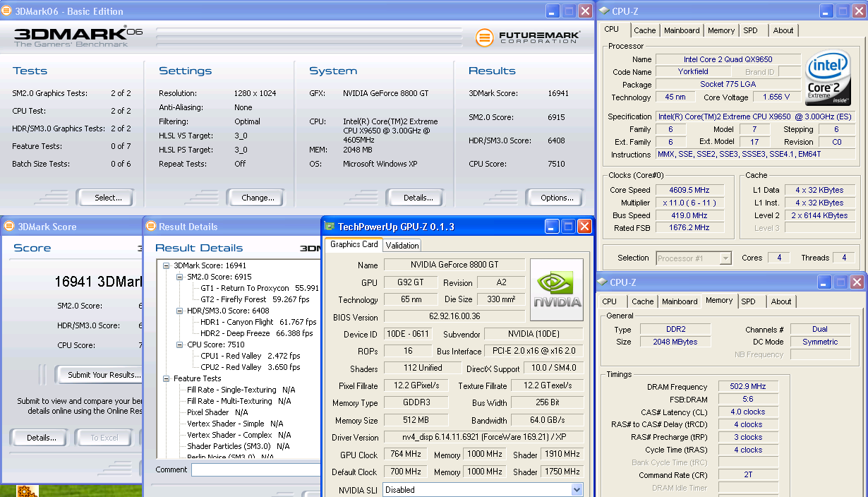Screen dimensions: 868x497
Task: Open CPU tab in lower CPU-Z window
Action: tap(609, 301)
